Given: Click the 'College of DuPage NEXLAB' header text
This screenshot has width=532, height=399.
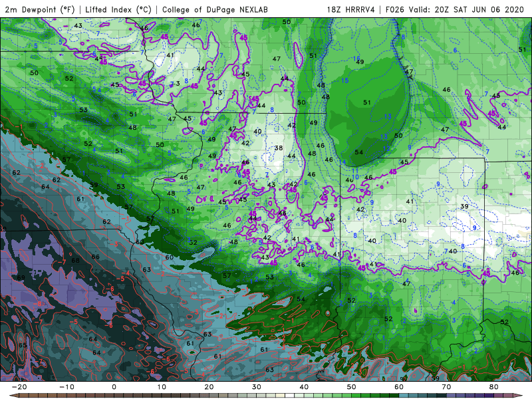Looking at the screenshot, I should pos(215,9).
